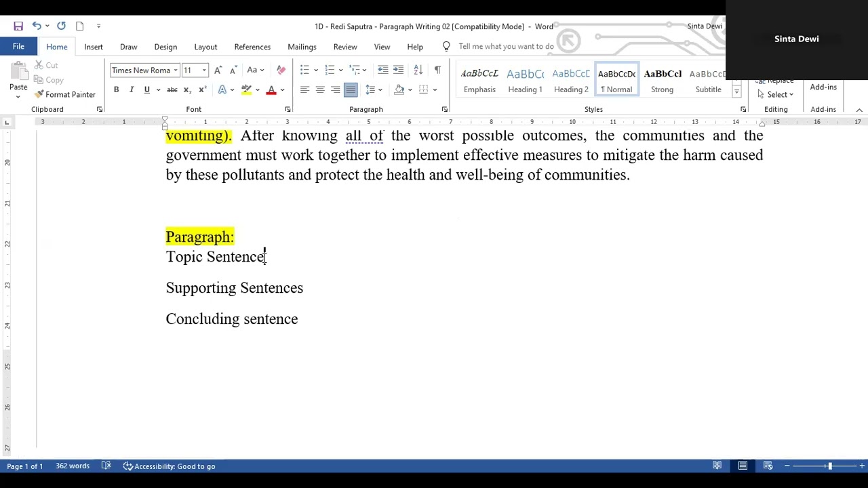The width and height of the screenshot is (868, 488).
Task: Apply the text highlight color
Action: pos(246,89)
